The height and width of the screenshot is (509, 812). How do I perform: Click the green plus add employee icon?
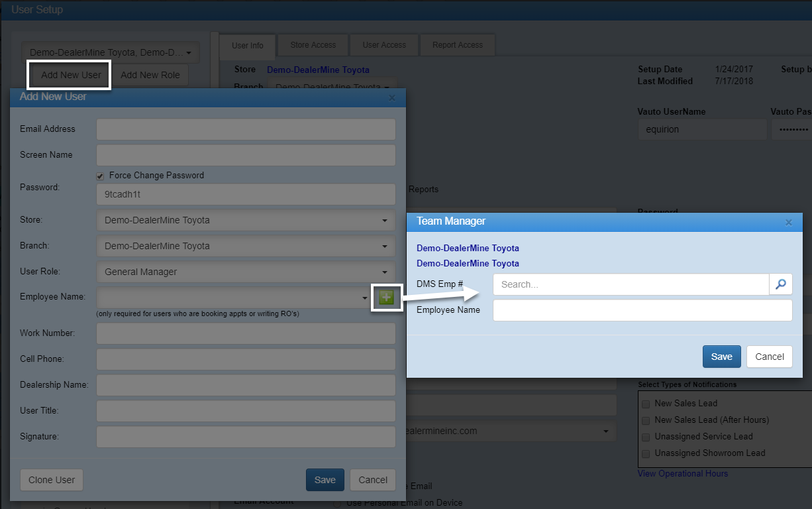coord(386,298)
